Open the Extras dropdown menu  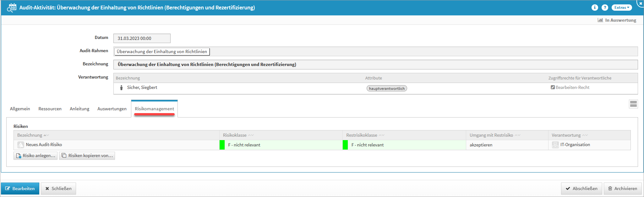click(x=621, y=8)
